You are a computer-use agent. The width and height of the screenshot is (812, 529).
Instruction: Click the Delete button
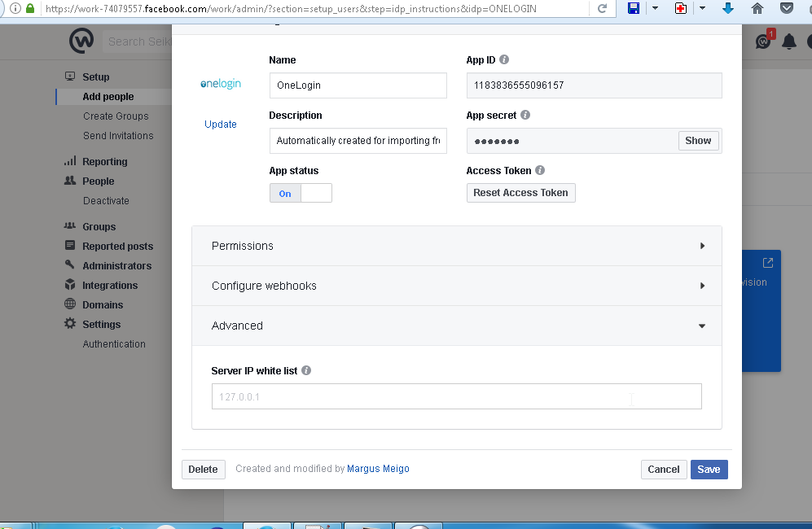point(203,470)
